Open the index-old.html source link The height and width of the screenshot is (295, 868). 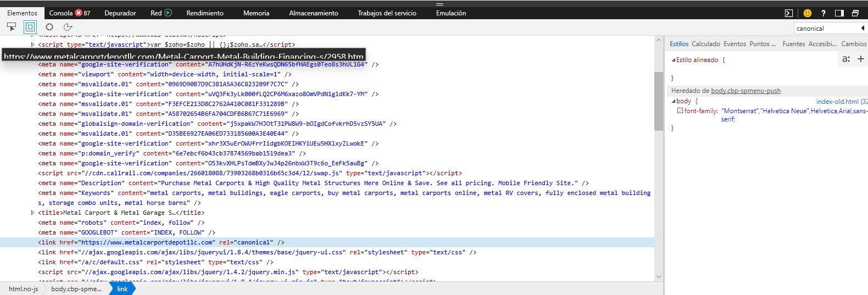(x=837, y=101)
